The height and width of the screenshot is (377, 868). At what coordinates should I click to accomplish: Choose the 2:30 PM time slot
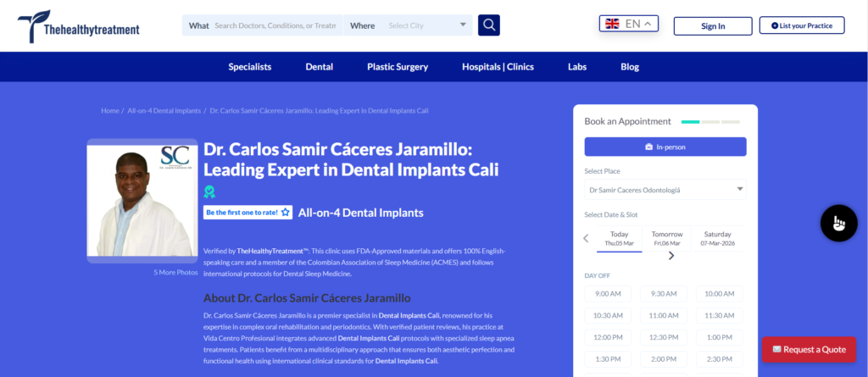point(719,359)
